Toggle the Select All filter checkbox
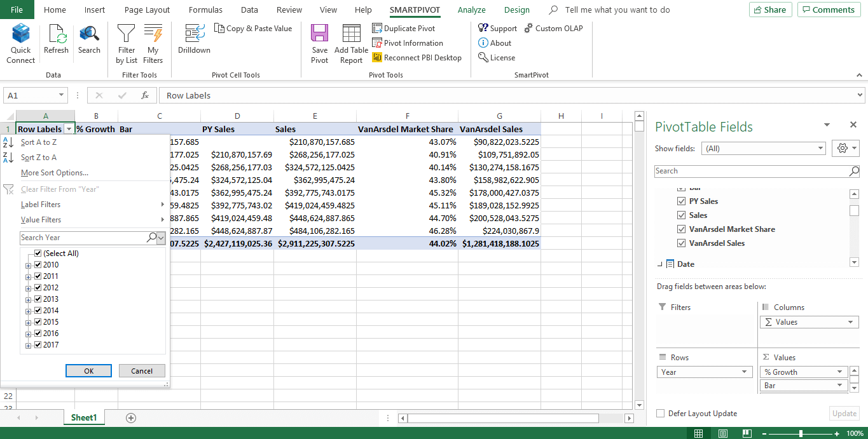 click(36, 253)
